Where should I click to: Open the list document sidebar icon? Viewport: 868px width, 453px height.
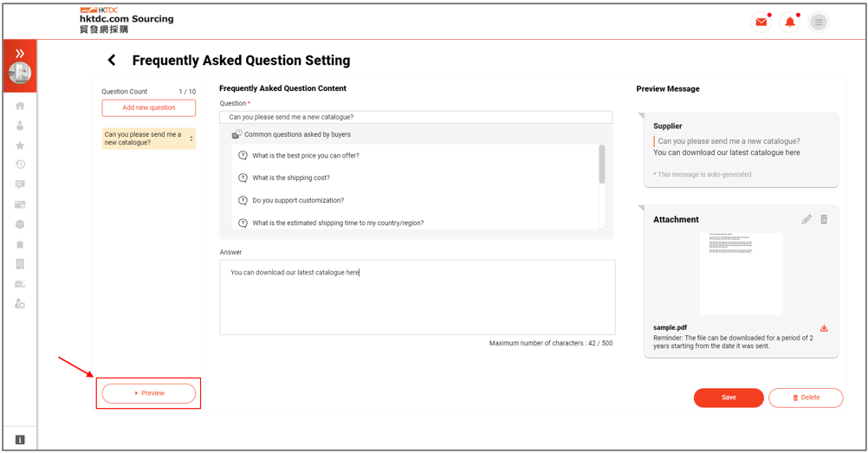(x=20, y=264)
